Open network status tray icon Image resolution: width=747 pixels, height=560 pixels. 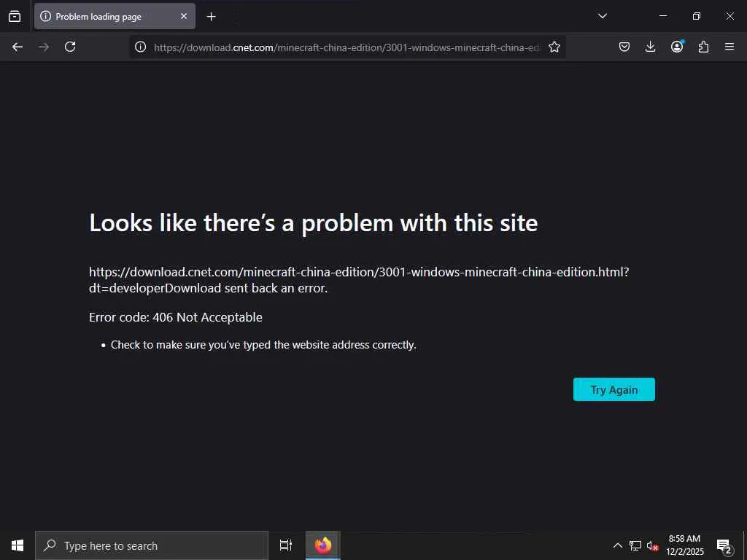pyautogui.click(x=635, y=545)
